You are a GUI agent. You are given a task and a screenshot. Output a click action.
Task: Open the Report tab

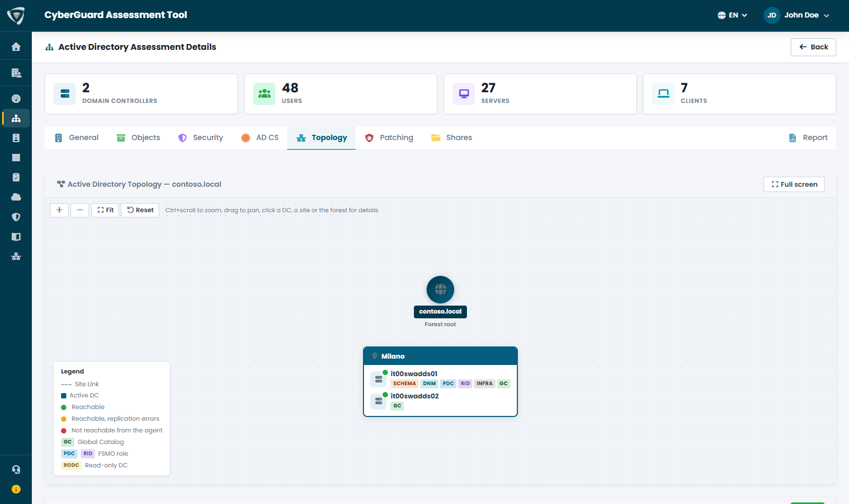tap(808, 138)
